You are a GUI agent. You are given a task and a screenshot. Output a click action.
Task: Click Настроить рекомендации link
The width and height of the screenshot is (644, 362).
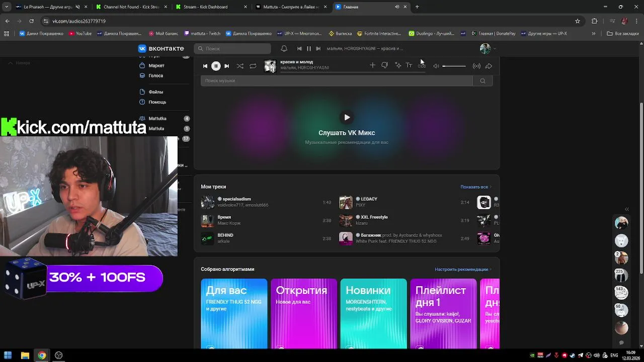point(463,269)
